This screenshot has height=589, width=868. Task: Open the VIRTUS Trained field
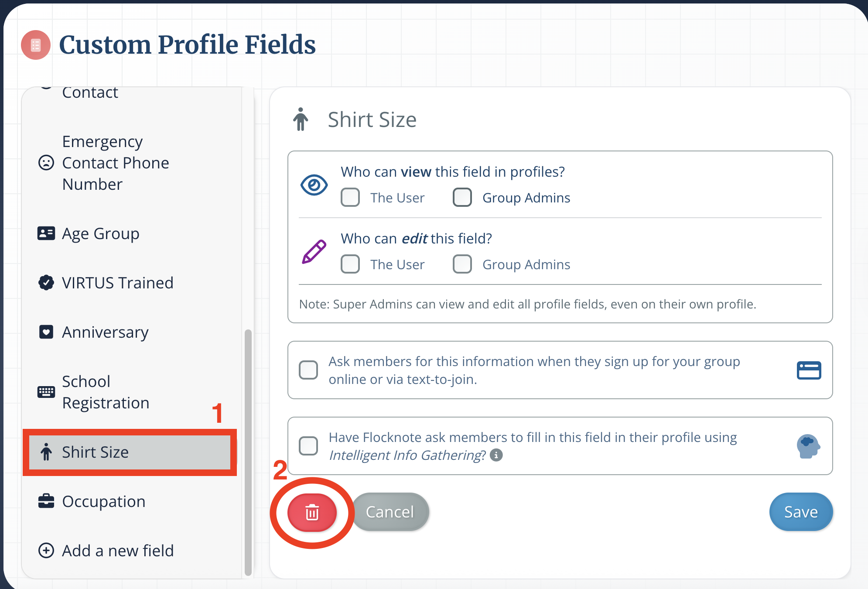(x=117, y=283)
